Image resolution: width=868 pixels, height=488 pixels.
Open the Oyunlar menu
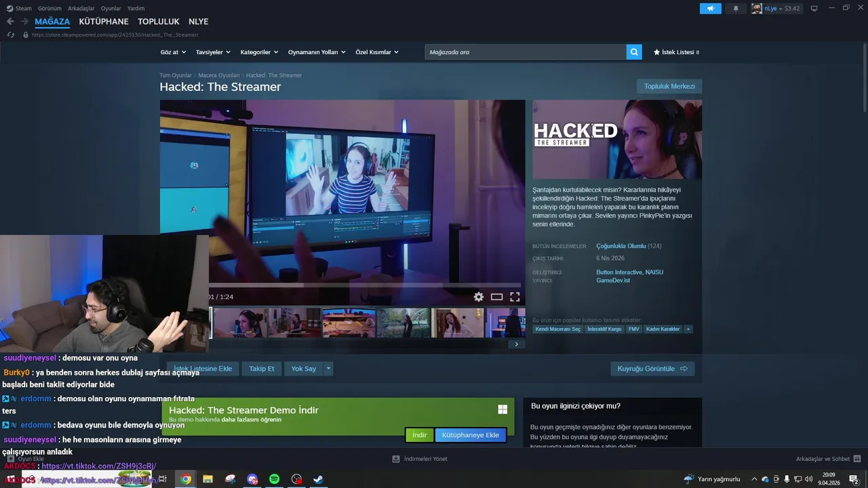[x=111, y=8]
